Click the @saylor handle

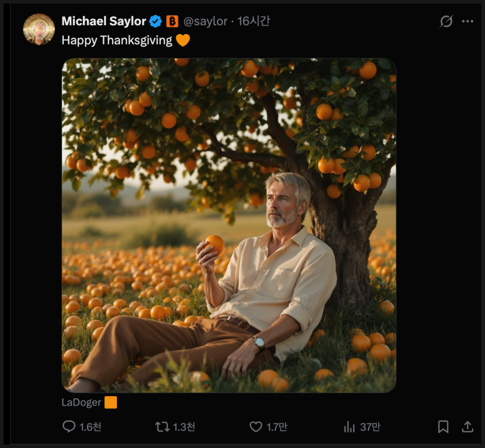[x=205, y=21]
